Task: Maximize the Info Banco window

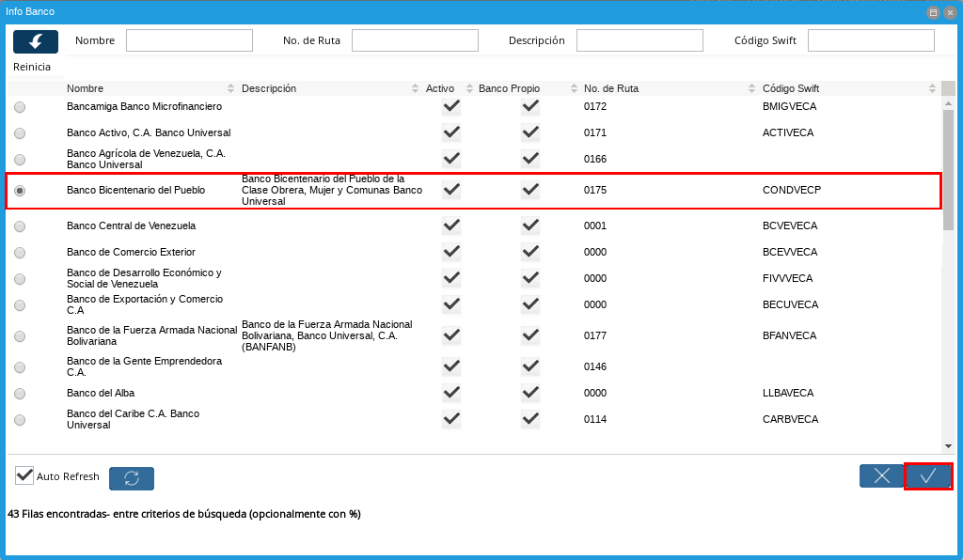Action: tap(933, 12)
